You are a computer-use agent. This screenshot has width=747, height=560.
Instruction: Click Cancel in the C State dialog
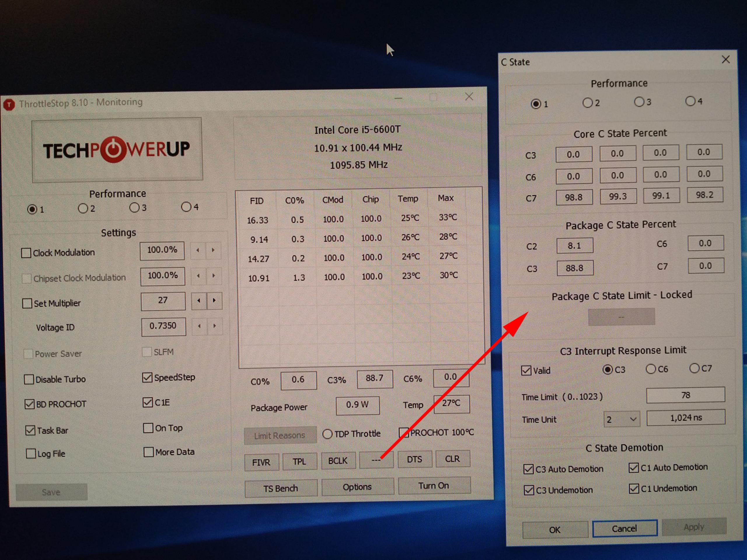[625, 528]
